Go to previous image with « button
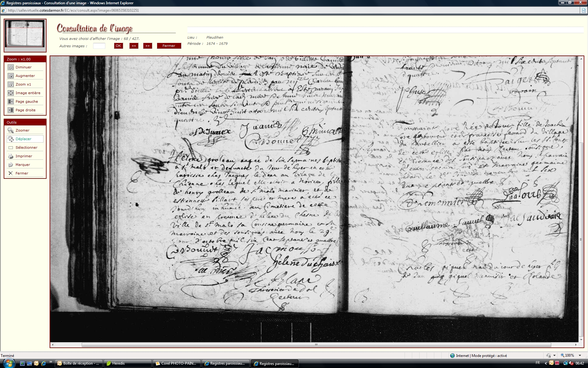This screenshot has height=368, width=588. [x=134, y=46]
